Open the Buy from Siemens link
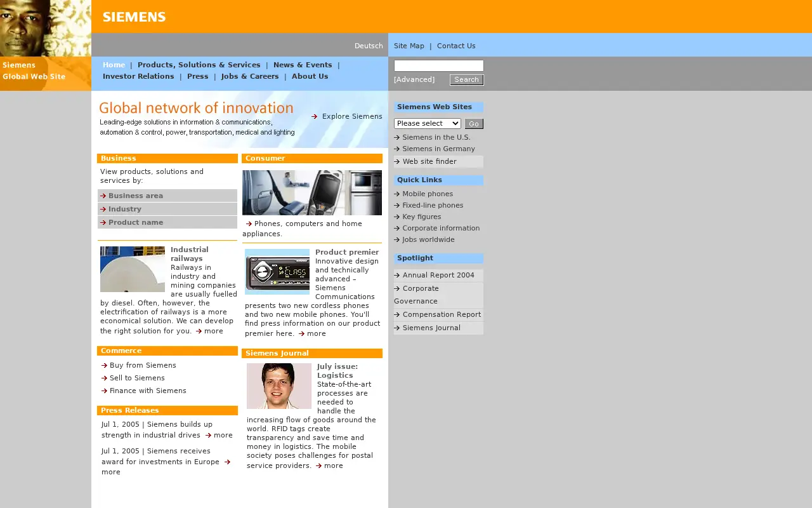This screenshot has width=812, height=508. coord(143,365)
